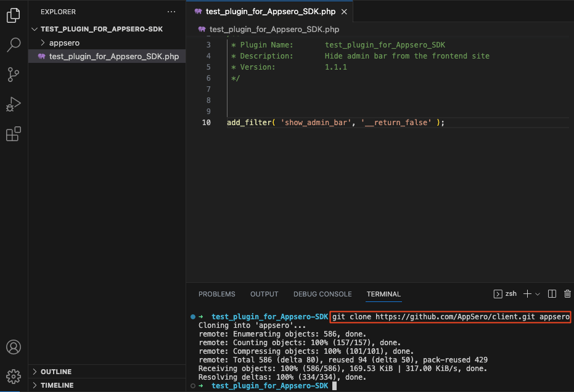Activate the test_plugin_for_Appsero_SDK.php editor tab
This screenshot has height=392, width=574.
[x=269, y=12]
